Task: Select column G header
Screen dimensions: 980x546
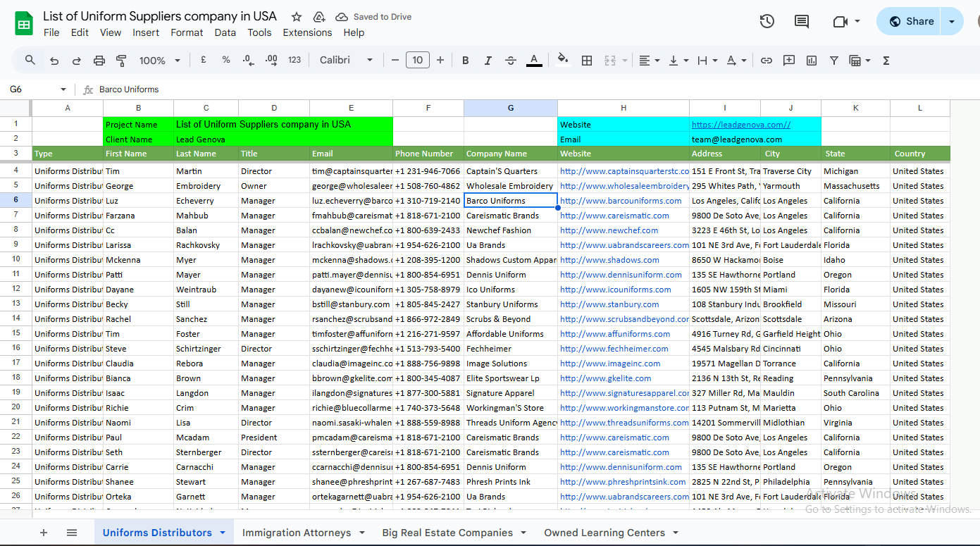Action: [x=511, y=108]
